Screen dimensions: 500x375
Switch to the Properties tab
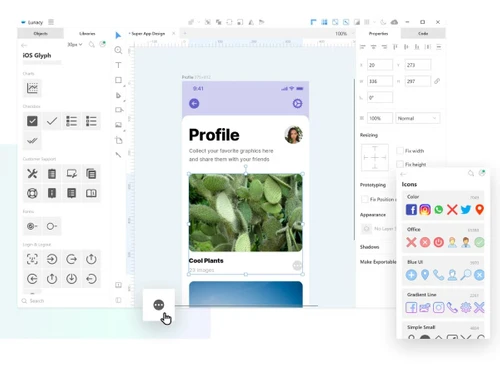[x=378, y=33]
